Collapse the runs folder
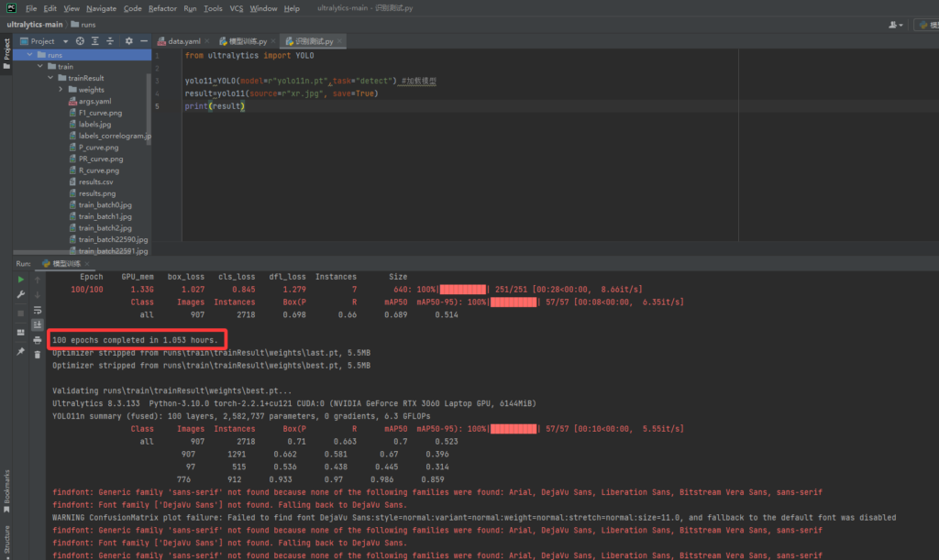The image size is (939, 560). 30,54
